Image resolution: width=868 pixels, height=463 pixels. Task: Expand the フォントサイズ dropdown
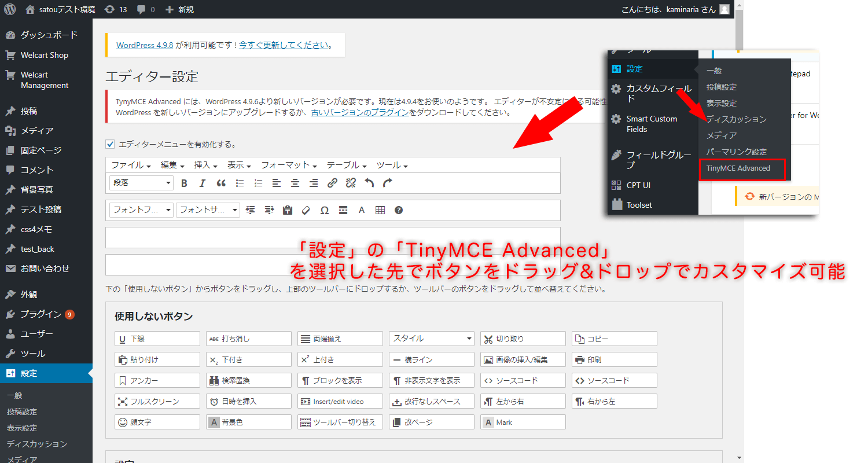[x=208, y=210]
